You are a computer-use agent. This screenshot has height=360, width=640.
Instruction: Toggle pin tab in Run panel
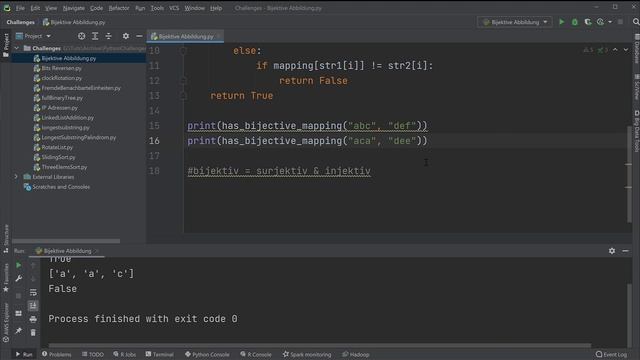(18, 331)
